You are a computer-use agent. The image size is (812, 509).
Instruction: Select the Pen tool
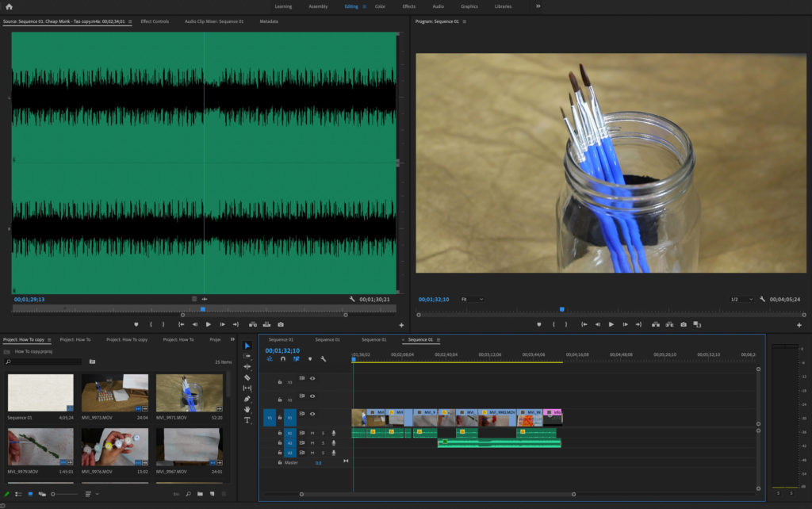pyautogui.click(x=247, y=399)
